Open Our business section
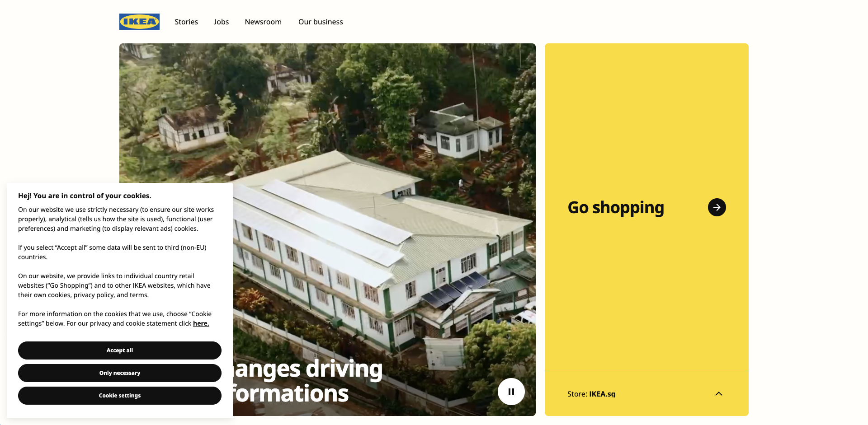868x425 pixels. coord(321,22)
